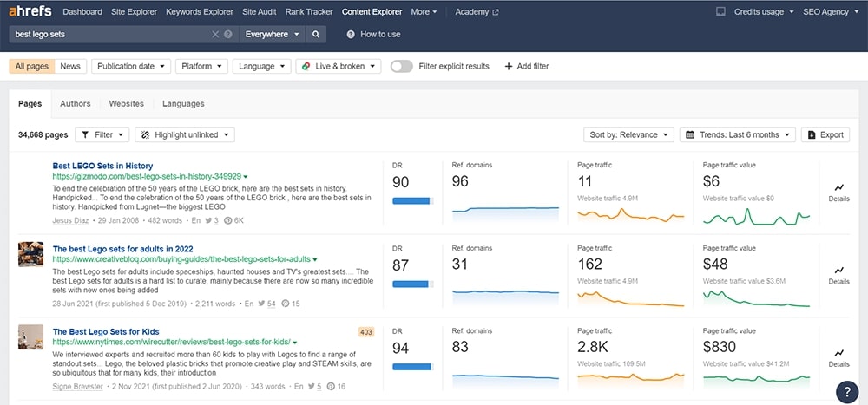The image size is (868, 405).
Task: Open the Academy external link
Action: pyautogui.click(x=477, y=11)
